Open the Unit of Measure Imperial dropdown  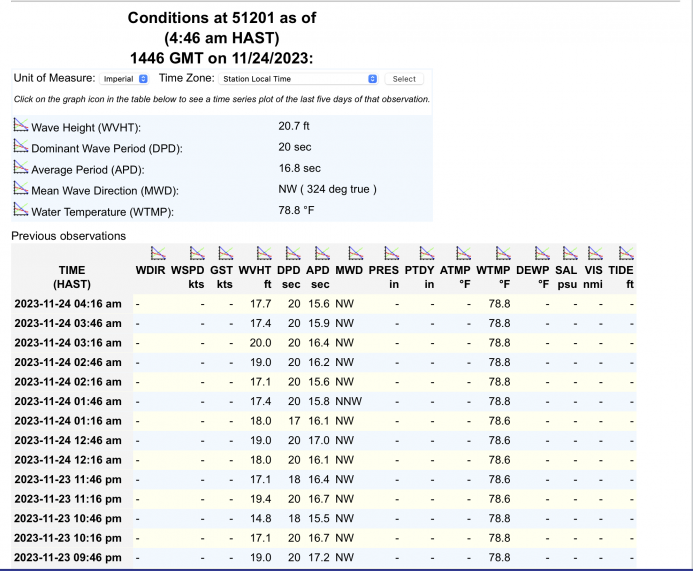pyautogui.click(x=124, y=79)
